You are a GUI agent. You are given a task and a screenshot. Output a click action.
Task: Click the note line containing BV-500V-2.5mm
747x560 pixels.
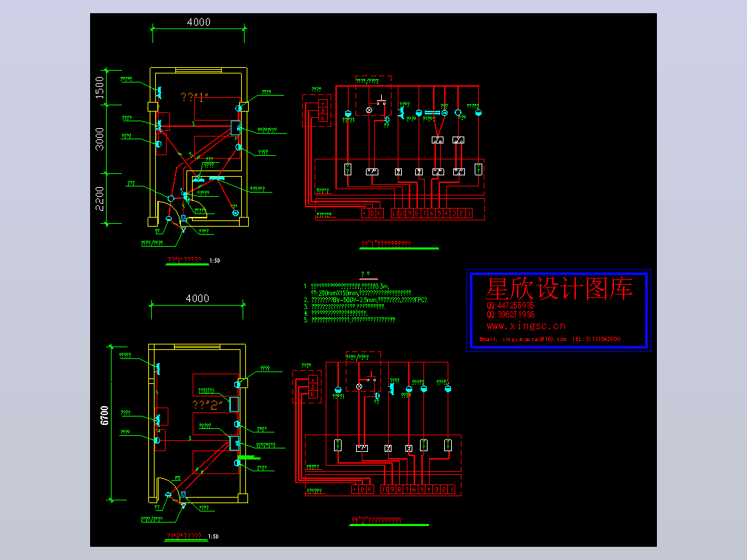coord(367,300)
